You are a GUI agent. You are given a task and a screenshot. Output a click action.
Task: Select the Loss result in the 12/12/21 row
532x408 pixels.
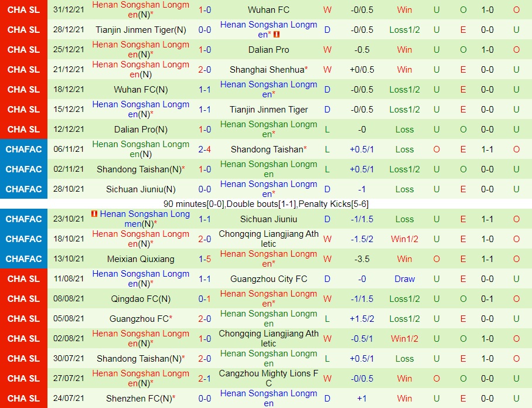tap(405, 130)
